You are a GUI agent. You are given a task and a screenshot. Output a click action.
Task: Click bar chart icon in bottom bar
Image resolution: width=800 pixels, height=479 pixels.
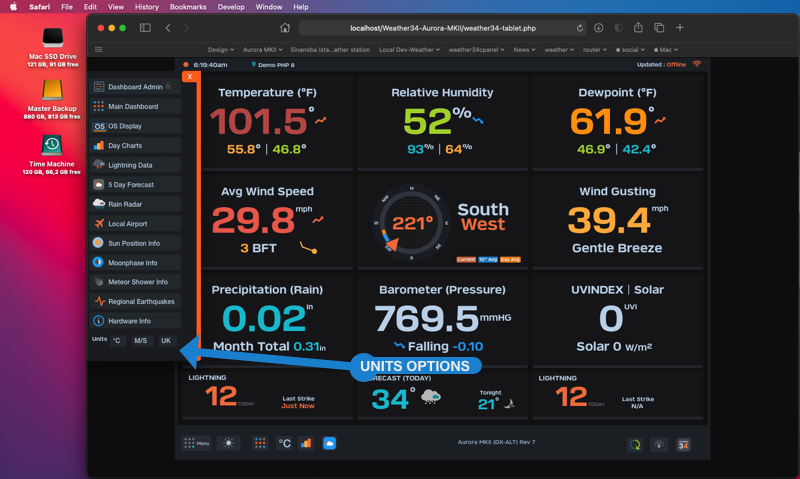click(306, 443)
